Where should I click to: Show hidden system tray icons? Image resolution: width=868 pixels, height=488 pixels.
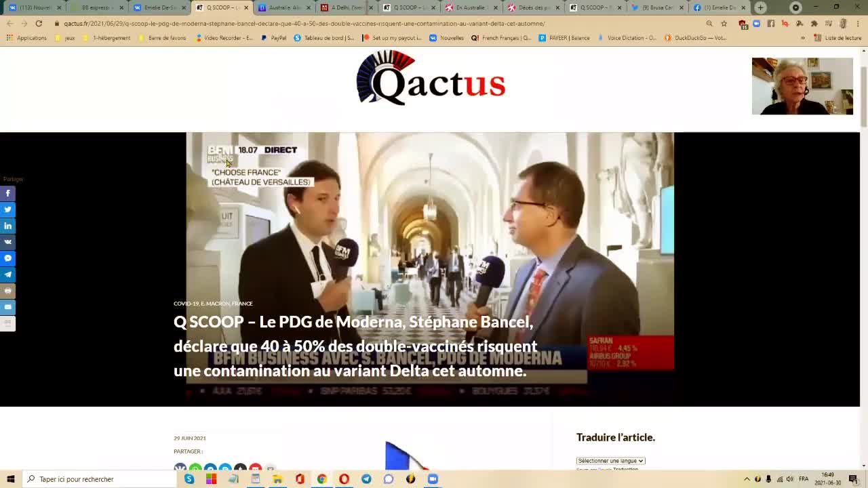747,479
